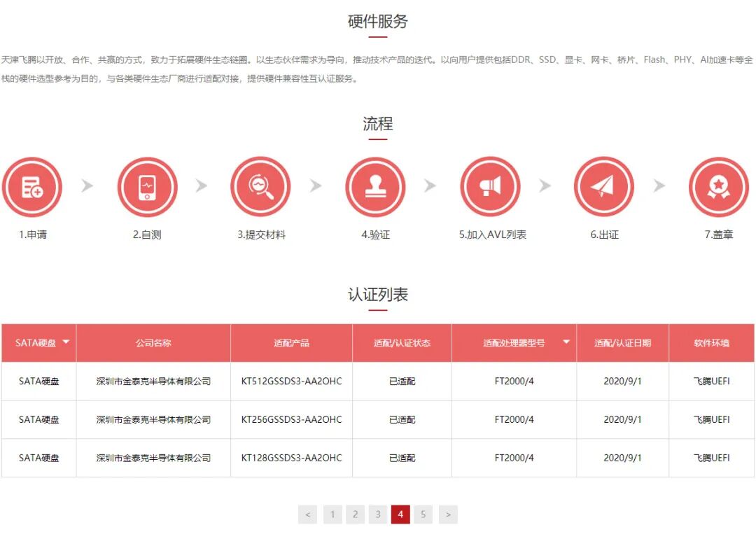Click the 盖章 medal ribbon icon

point(719,186)
